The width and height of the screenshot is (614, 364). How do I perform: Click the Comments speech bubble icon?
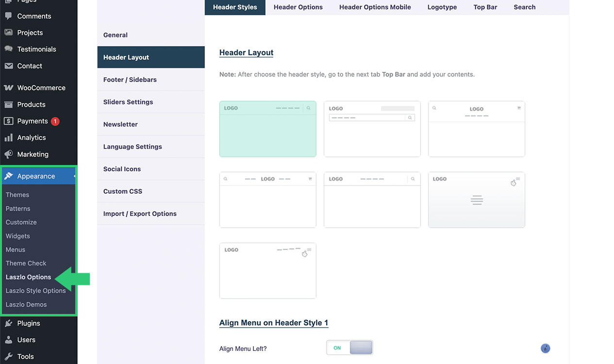click(x=9, y=16)
